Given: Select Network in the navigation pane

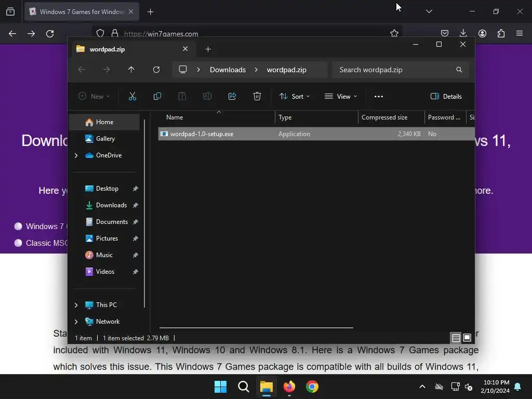Looking at the screenshot, I should 108,322.
